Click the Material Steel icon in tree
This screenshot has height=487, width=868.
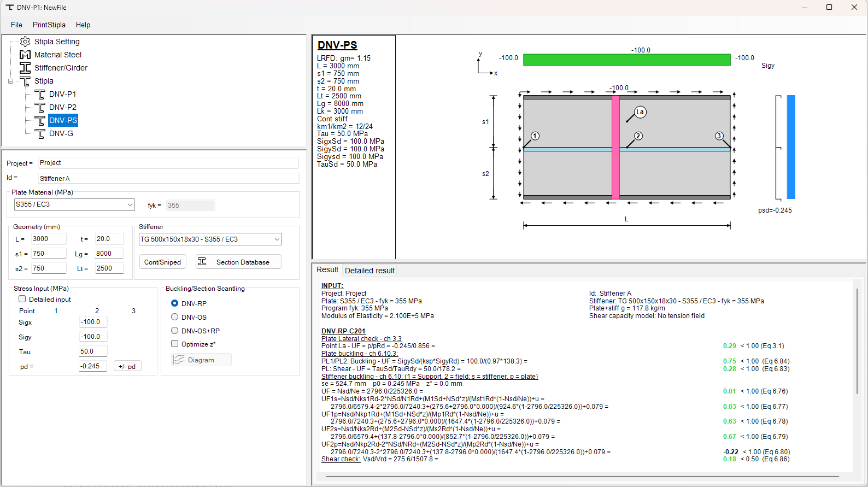[x=25, y=55]
